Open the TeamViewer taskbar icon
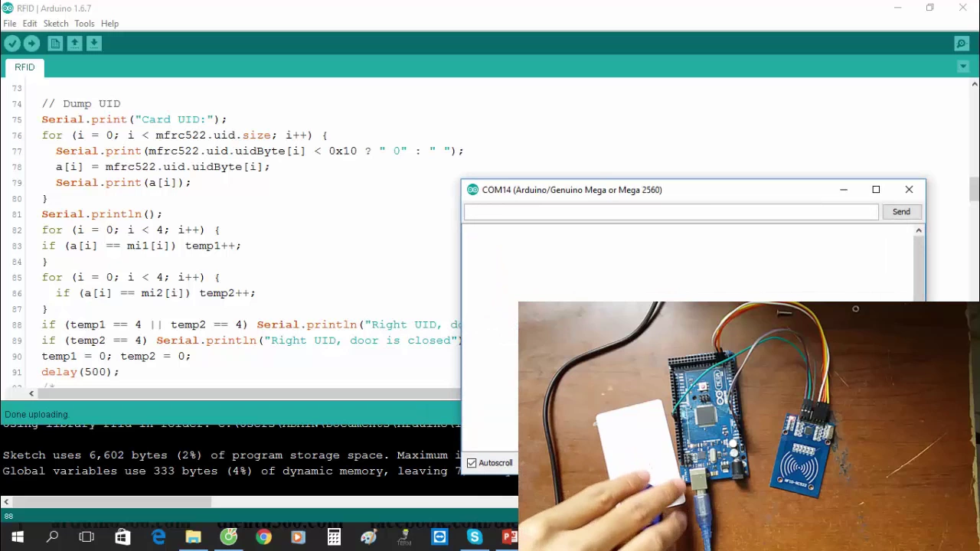This screenshot has height=551, width=980. [x=439, y=537]
